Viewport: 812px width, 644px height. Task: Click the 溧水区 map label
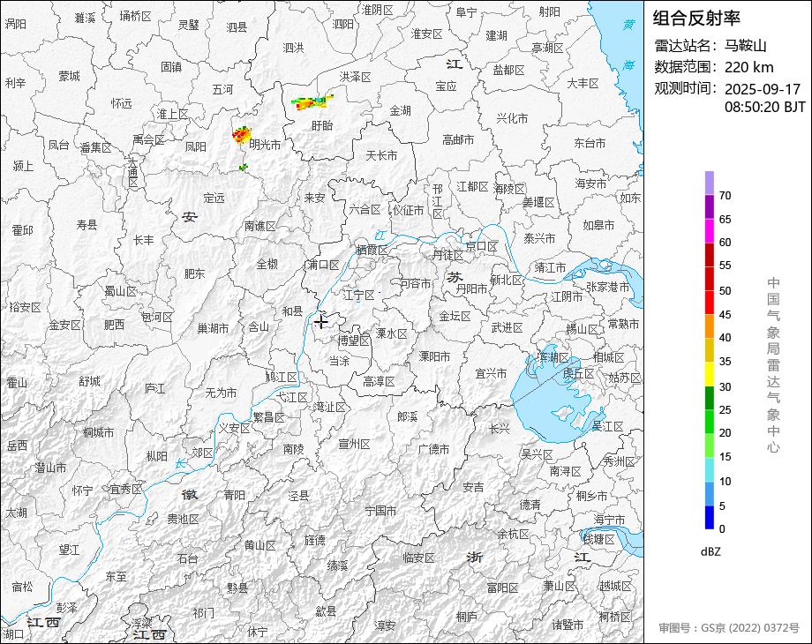(x=392, y=333)
